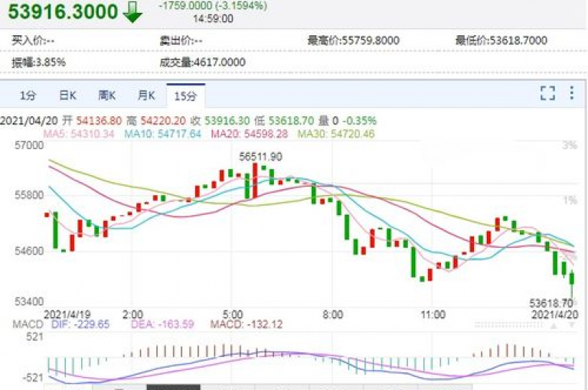Click the high price 54220.20 in header
Image resolution: width=588 pixels, height=390 pixels.
coord(163,121)
